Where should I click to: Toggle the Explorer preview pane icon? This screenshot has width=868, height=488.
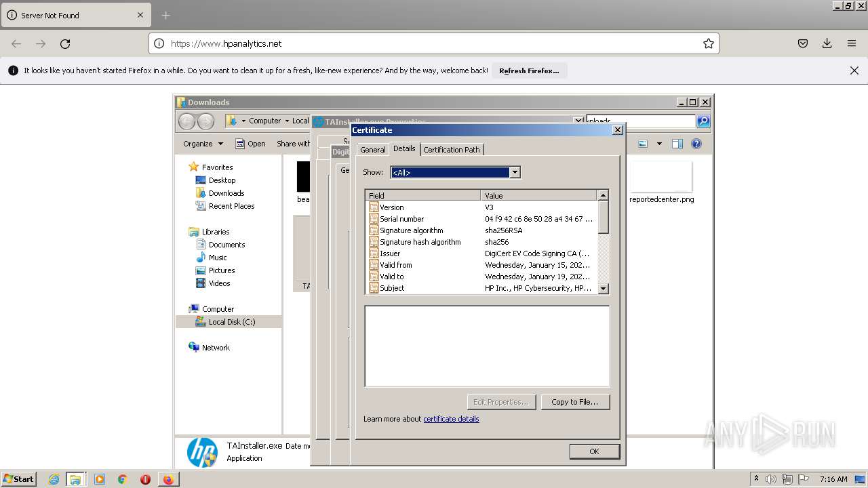tap(677, 144)
